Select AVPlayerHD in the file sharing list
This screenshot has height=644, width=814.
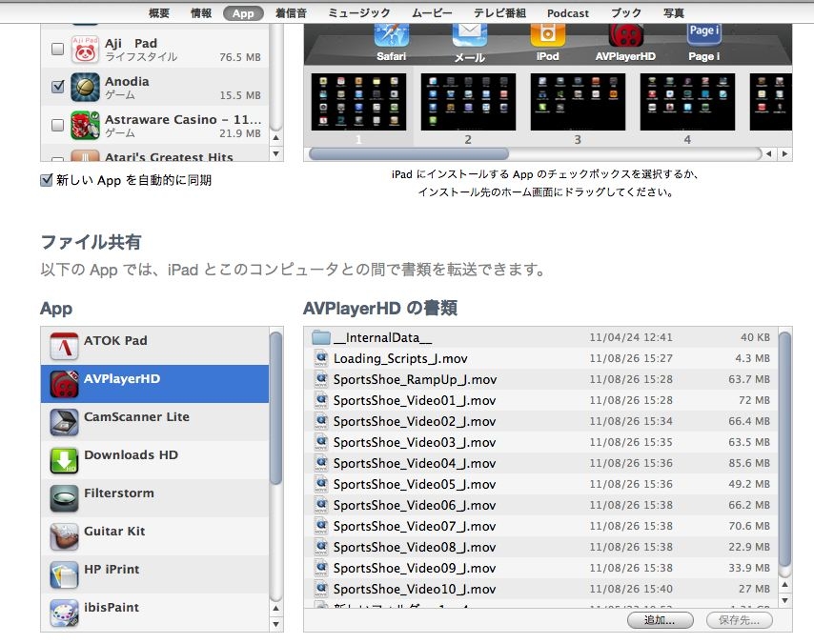coord(154,384)
